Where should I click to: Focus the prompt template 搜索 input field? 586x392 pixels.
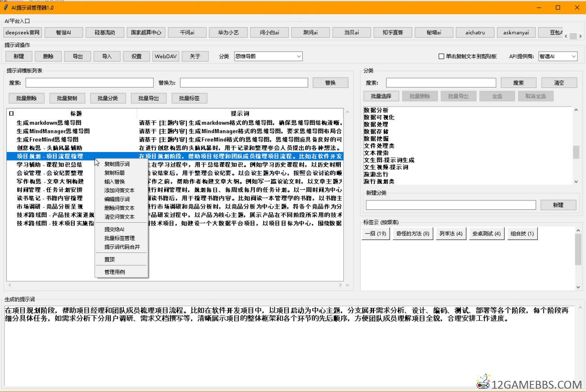pos(90,83)
